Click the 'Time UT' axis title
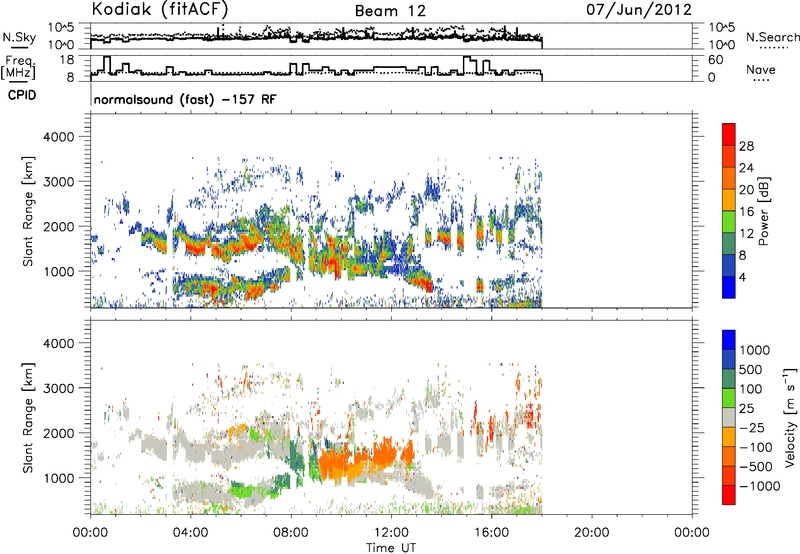This screenshot has width=800, height=554. click(391, 548)
